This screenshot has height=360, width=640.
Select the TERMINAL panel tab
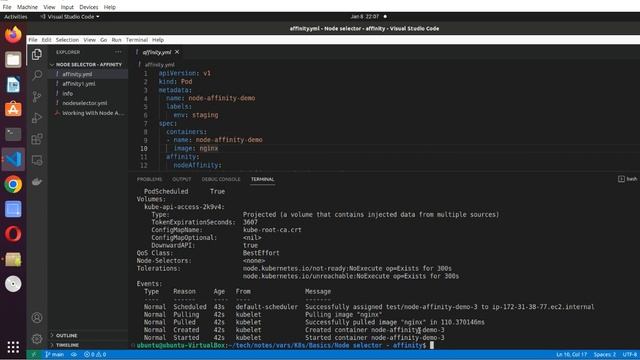click(262, 179)
